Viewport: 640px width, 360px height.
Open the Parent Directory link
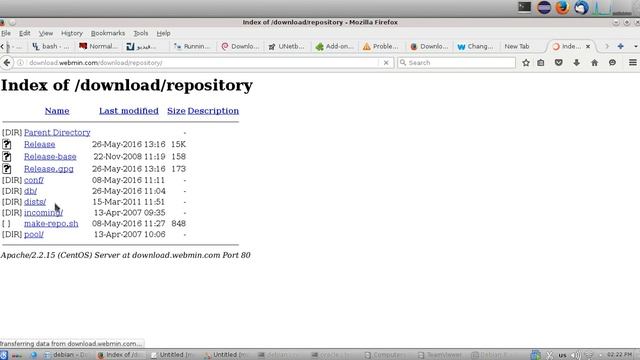[57, 133]
